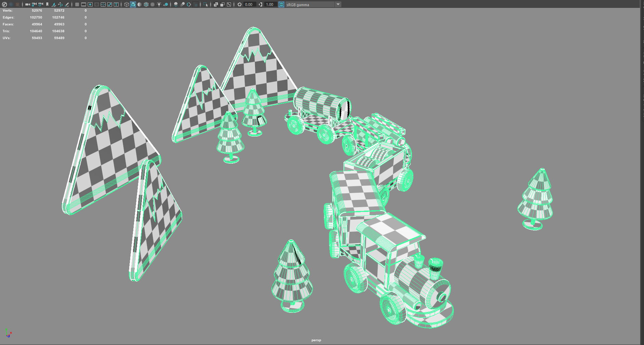Toggle the viewport Grid display
Image resolution: width=644 pixels, height=345 pixels.
click(77, 4)
